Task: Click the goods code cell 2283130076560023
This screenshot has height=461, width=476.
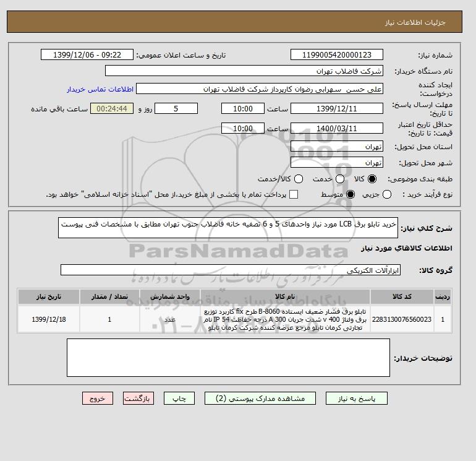Action: (402, 319)
